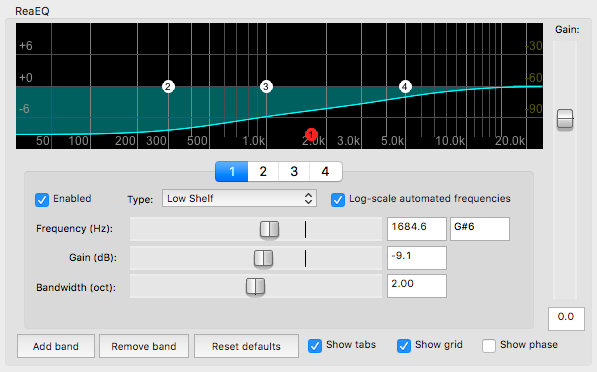Select band 1 red node on graph
This screenshot has width=597, height=372.
point(311,134)
